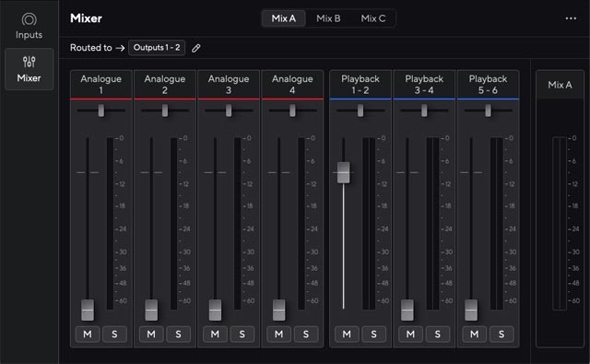Click the Mix A master strip header
This screenshot has height=364, width=590.
click(x=560, y=85)
